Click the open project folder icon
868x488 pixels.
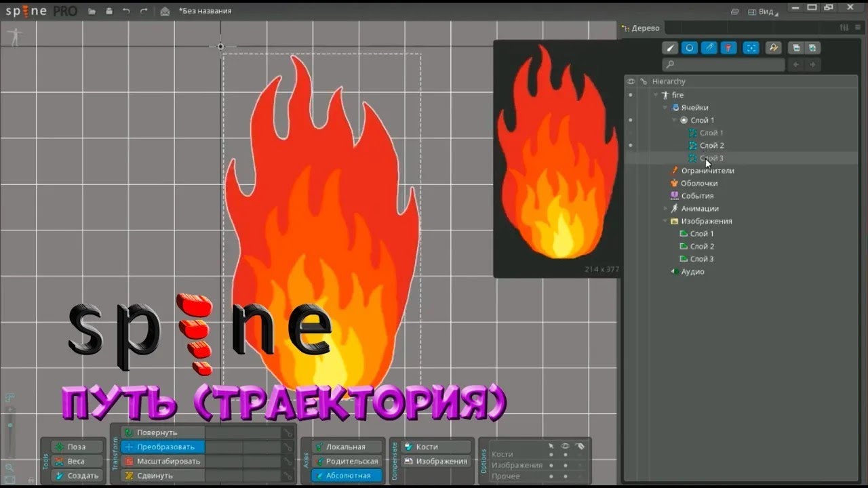click(x=92, y=12)
